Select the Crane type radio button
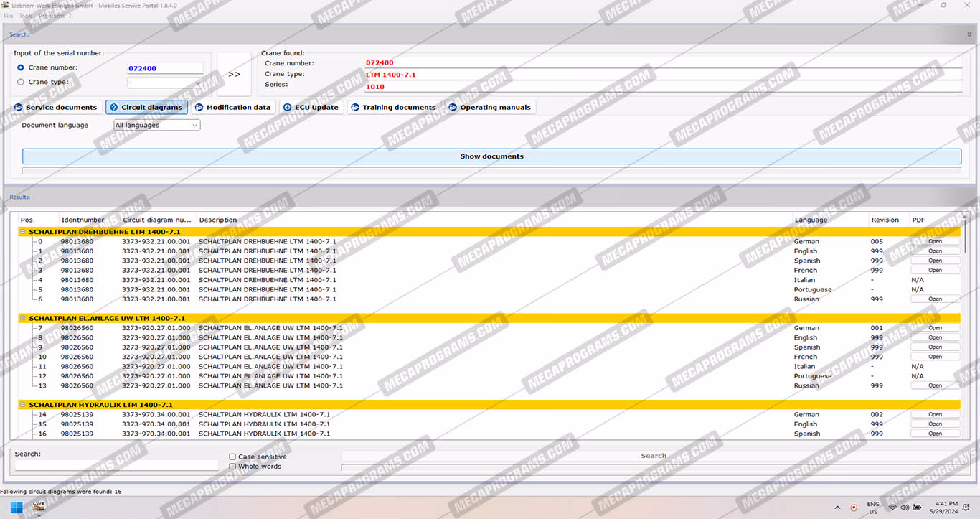 pos(21,83)
